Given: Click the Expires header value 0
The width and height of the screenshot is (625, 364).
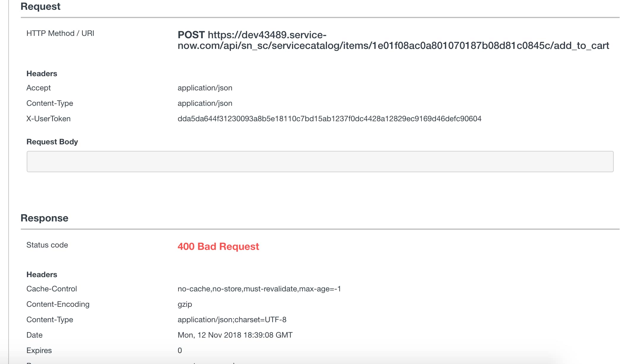Looking at the screenshot, I should coord(180,350).
